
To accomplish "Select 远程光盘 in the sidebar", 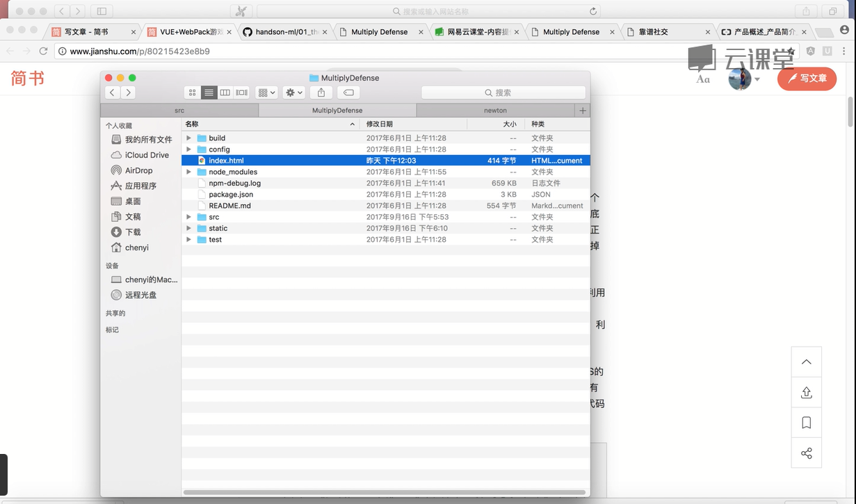I will click(x=134, y=295).
